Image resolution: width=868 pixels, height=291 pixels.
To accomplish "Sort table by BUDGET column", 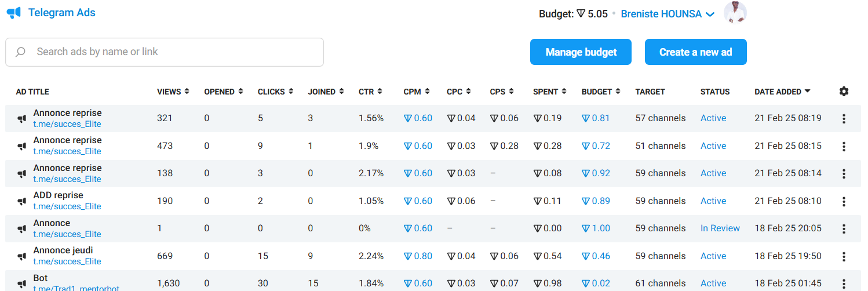I will 601,92.
